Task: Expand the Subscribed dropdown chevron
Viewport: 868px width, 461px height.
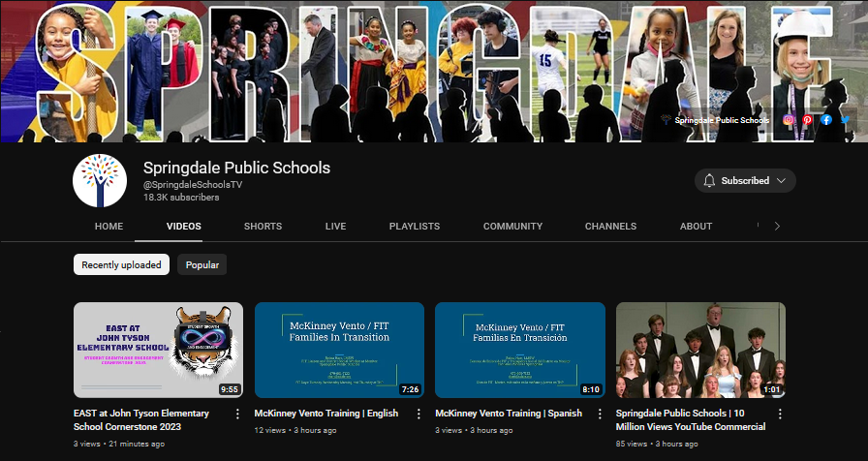Action: click(x=781, y=180)
